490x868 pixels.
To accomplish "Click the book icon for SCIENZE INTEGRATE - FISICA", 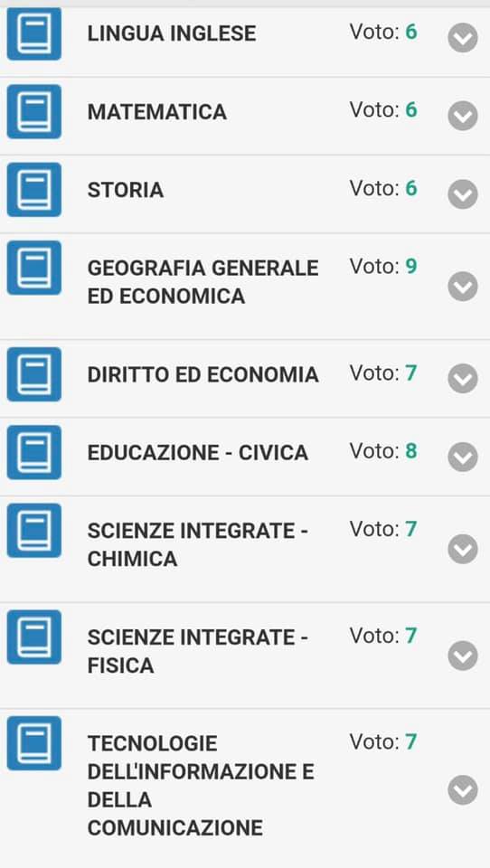I will click(x=33, y=637).
